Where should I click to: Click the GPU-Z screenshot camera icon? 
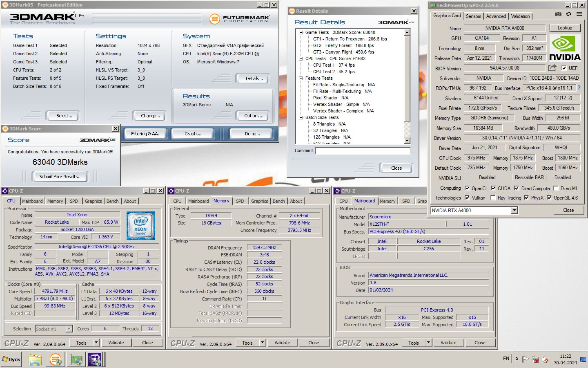558,14
